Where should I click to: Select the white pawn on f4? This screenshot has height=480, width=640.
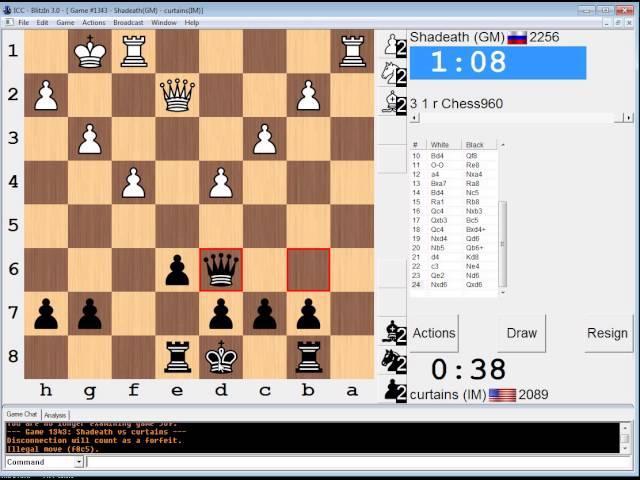pos(133,182)
